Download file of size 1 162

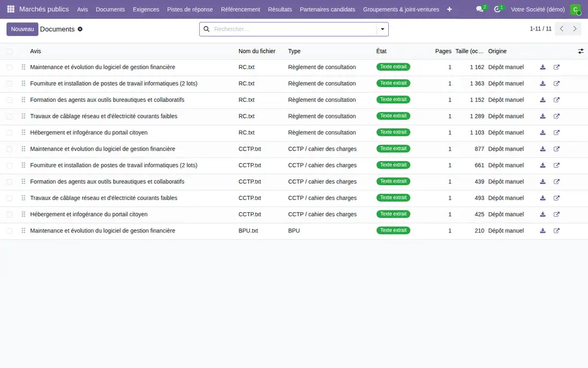coord(543,67)
